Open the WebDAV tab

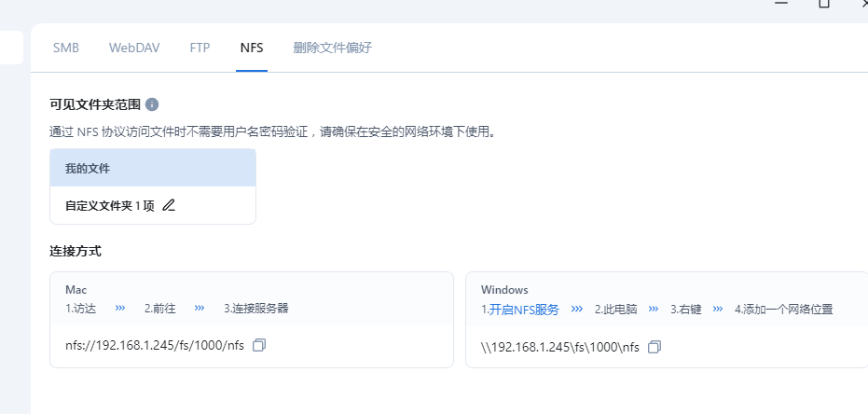tap(134, 48)
